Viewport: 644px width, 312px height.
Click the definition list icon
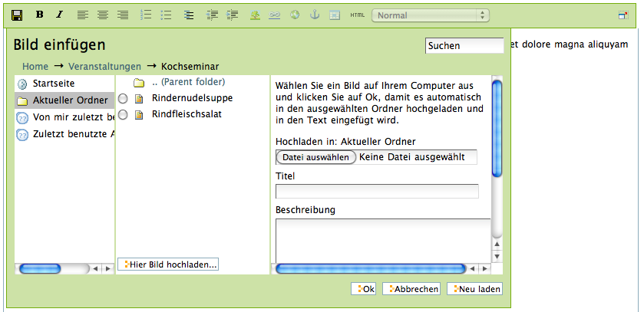(x=189, y=15)
